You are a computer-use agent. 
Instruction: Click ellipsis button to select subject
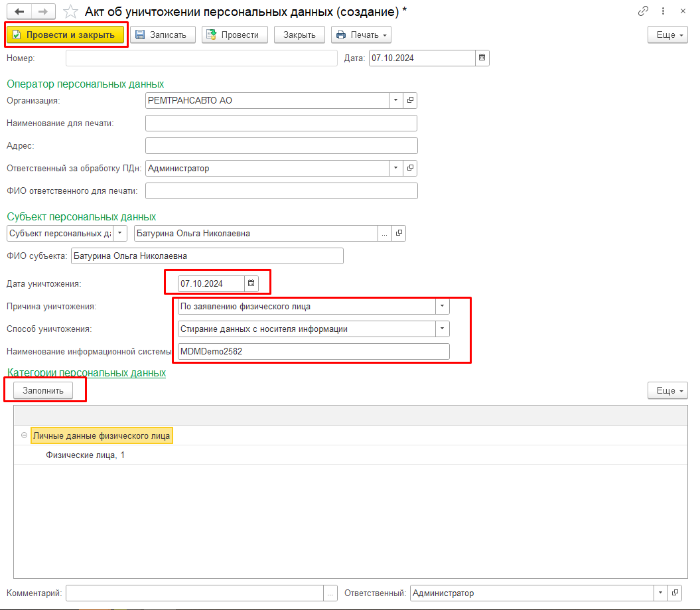coord(384,234)
